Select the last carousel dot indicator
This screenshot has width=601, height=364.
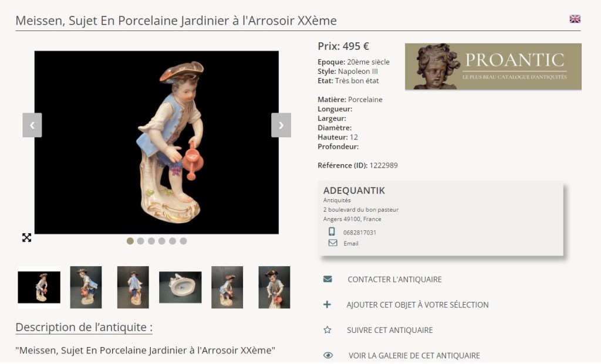(183, 241)
